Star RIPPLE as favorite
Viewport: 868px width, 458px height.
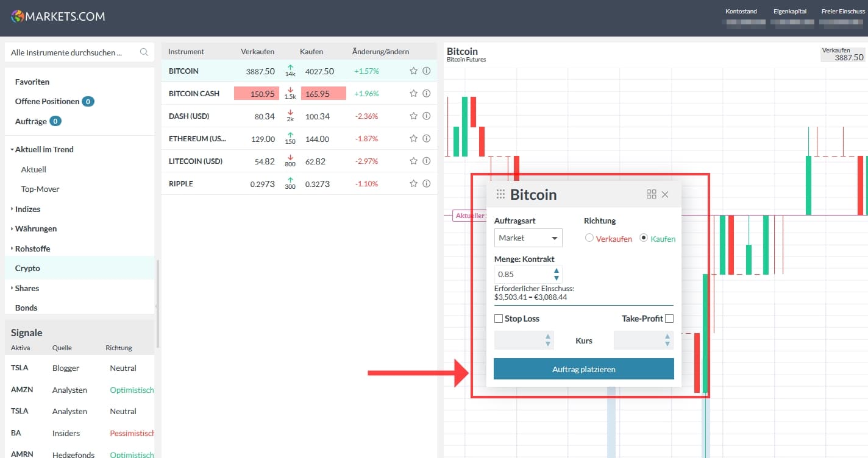pos(413,184)
